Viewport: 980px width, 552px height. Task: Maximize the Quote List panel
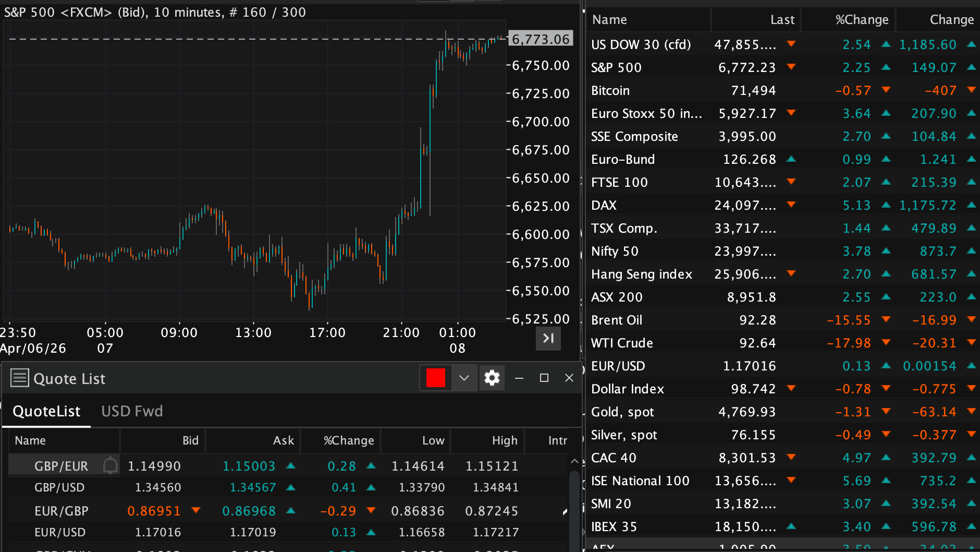(x=544, y=378)
